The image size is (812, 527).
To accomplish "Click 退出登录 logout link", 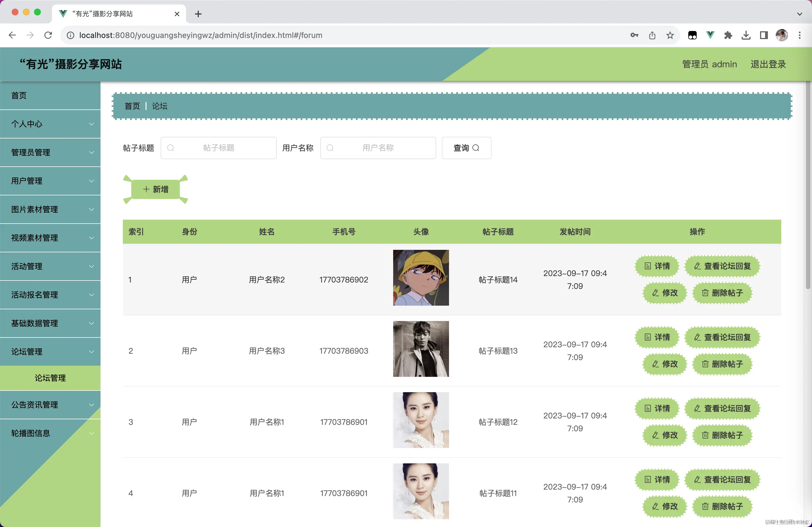I will point(768,64).
